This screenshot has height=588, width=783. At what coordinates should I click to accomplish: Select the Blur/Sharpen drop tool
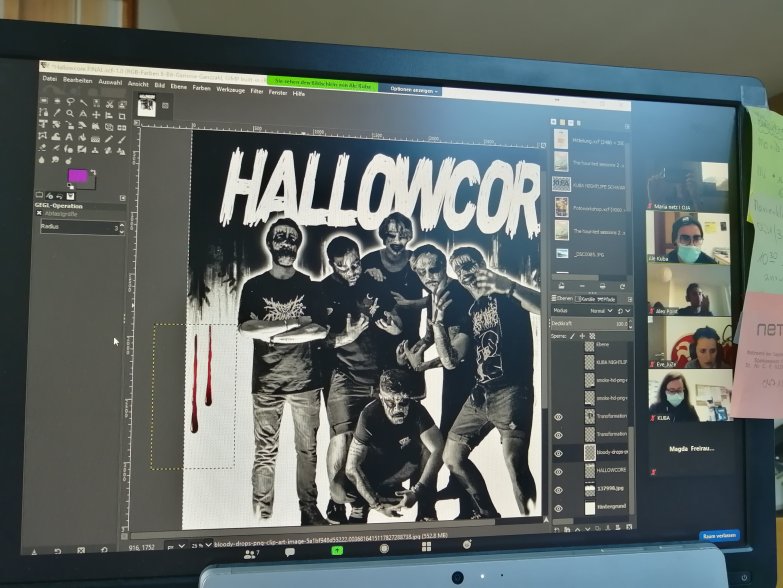pos(41,160)
